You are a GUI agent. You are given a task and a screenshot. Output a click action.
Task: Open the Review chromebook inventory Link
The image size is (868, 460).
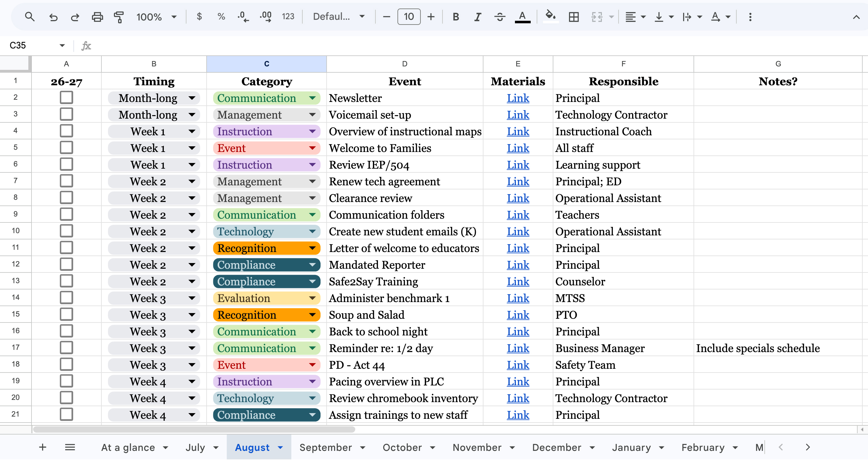(517, 398)
